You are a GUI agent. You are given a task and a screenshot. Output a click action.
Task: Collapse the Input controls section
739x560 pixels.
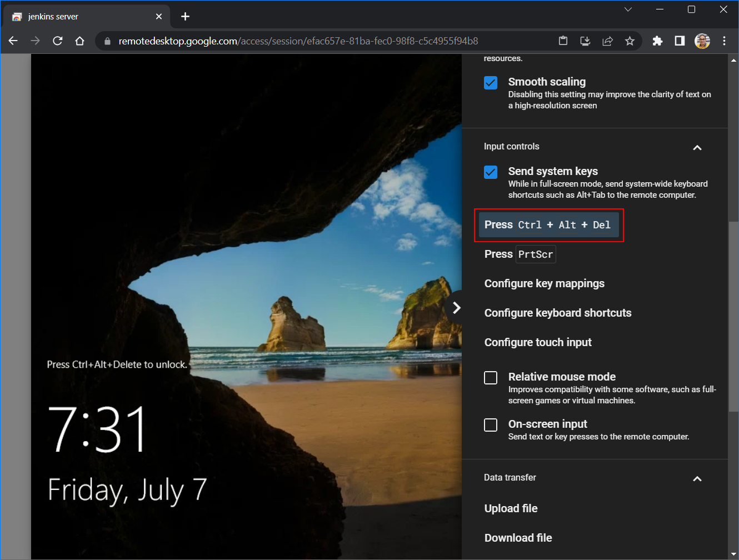pos(697,147)
